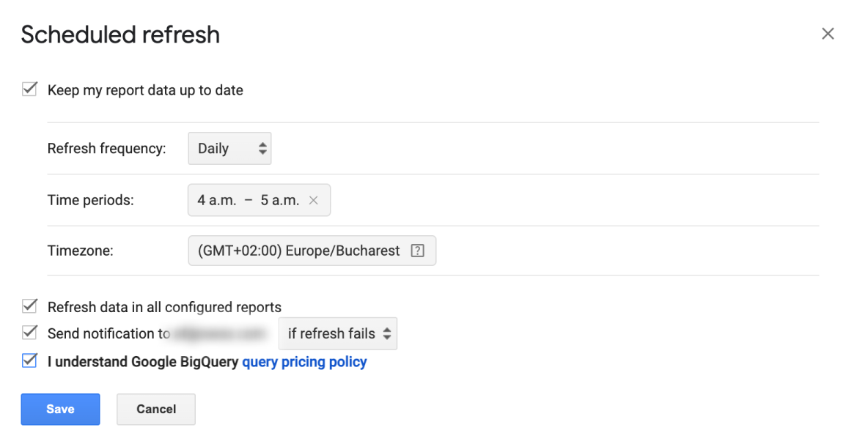Open the query pricing policy link
The image size is (868, 444).
click(x=304, y=362)
